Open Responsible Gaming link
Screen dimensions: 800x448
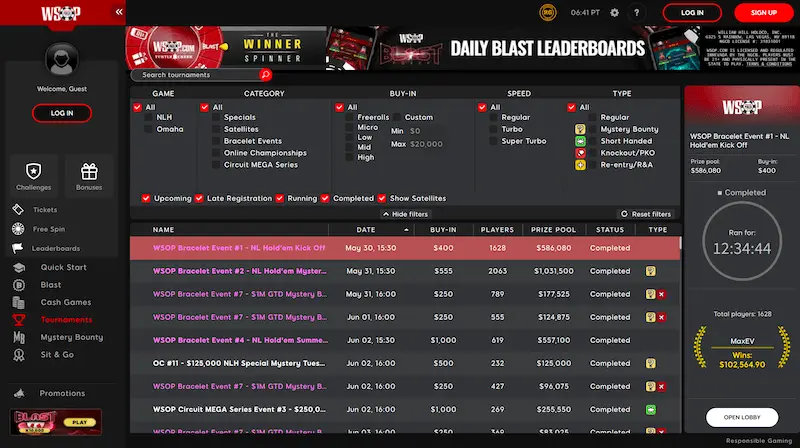click(x=759, y=441)
